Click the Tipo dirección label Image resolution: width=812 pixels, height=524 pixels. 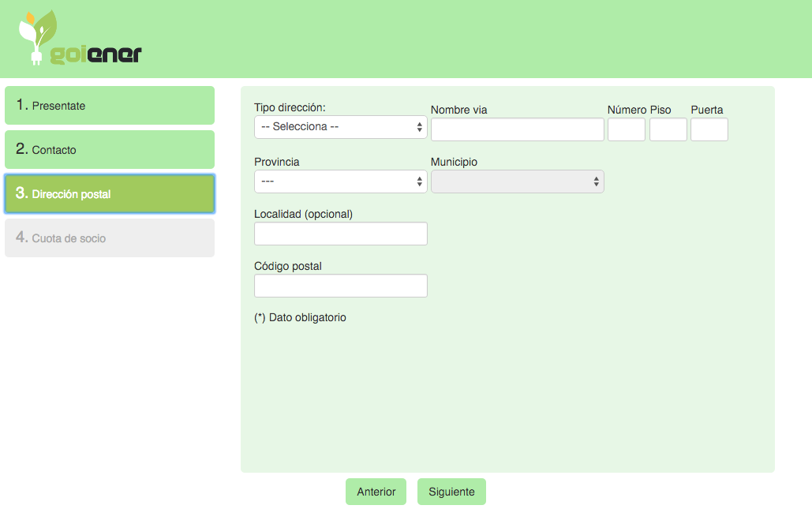(x=290, y=107)
